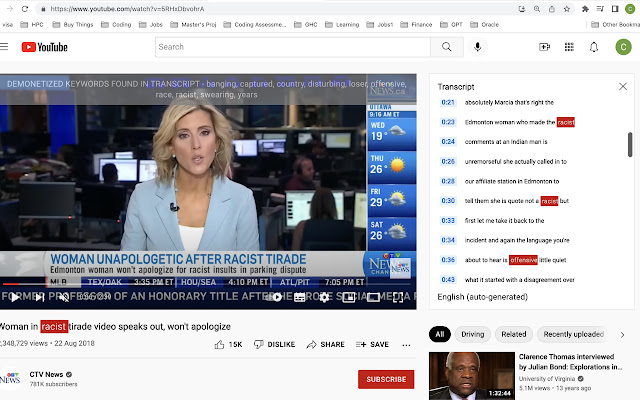Viewport: 640px width, 400px height.
Task: Click the CTV News channel avatar
Action: [10, 378]
